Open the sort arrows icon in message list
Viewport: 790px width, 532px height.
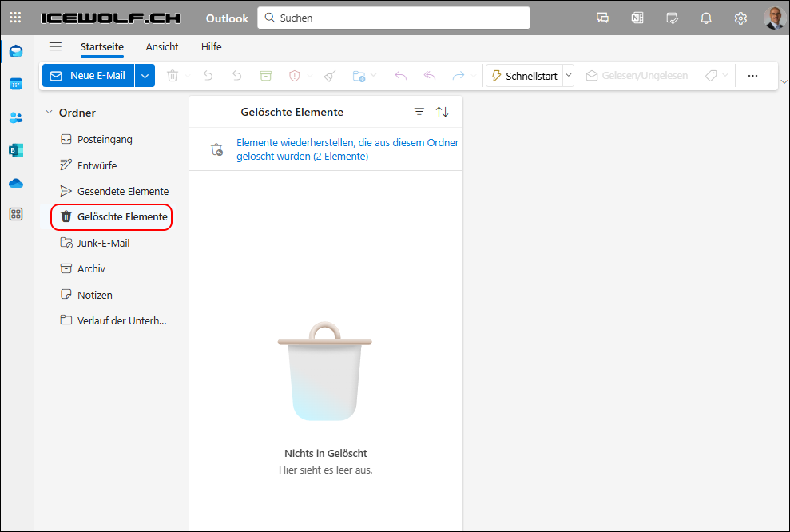click(x=443, y=112)
